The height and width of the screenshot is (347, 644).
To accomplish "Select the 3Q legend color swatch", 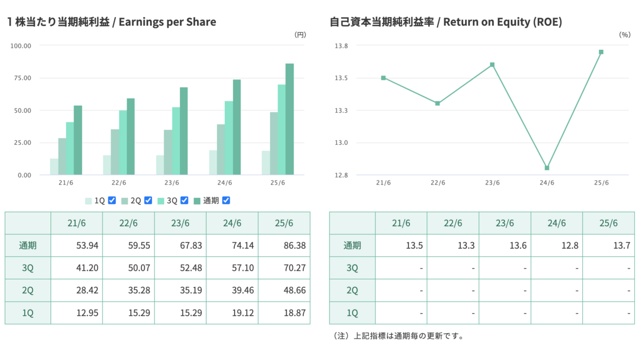I will pos(161,201).
